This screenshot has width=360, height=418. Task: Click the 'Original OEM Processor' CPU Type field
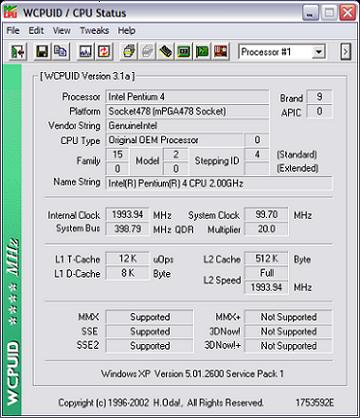174,140
